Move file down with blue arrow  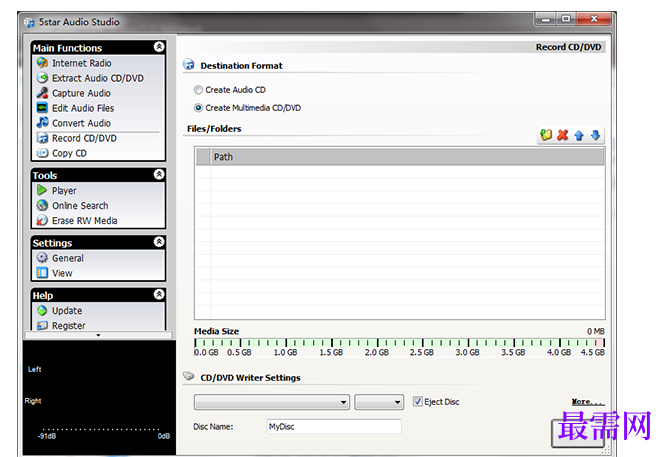coord(595,135)
